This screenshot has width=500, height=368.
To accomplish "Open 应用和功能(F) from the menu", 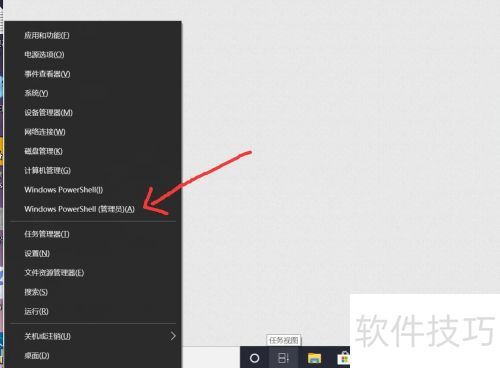I will click(47, 35).
